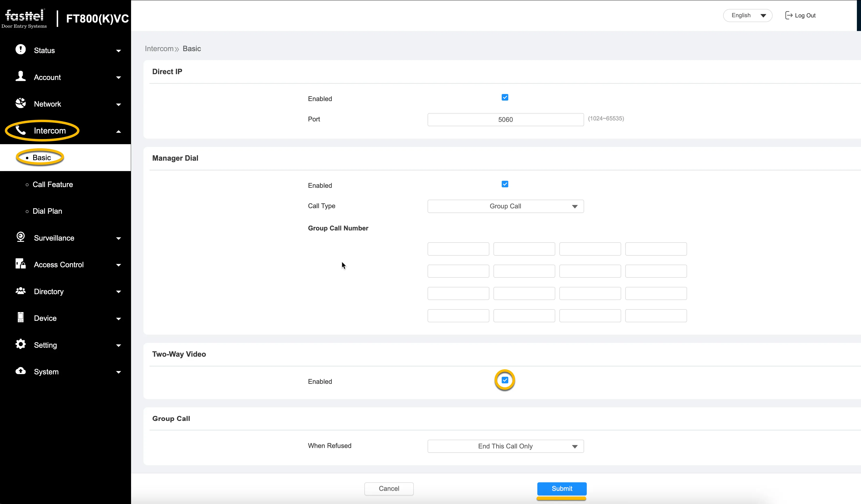
Task: Click the Setting gear icon
Action: 21,344
